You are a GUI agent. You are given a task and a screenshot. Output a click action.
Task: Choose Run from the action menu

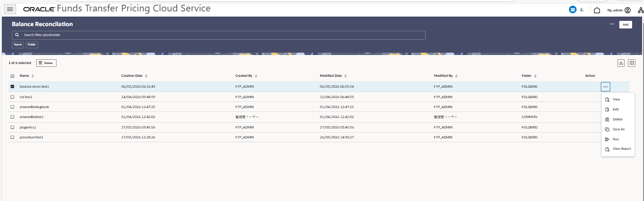618,139
